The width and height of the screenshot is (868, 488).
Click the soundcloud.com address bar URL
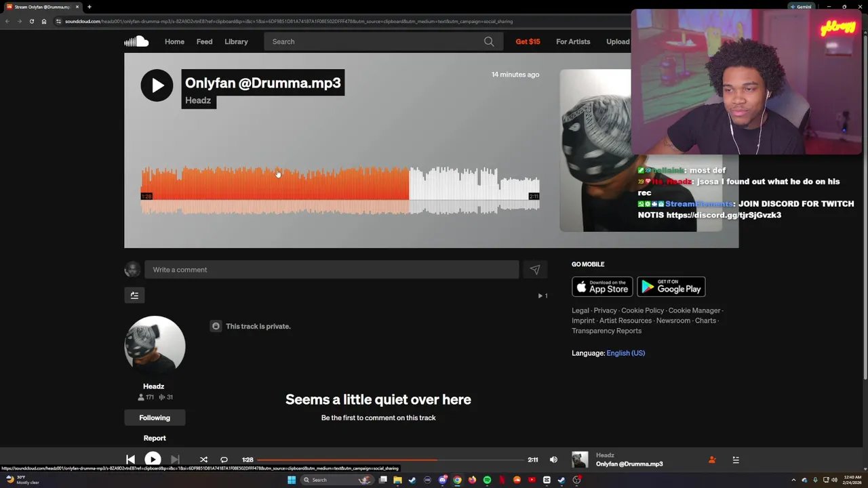[289, 21]
